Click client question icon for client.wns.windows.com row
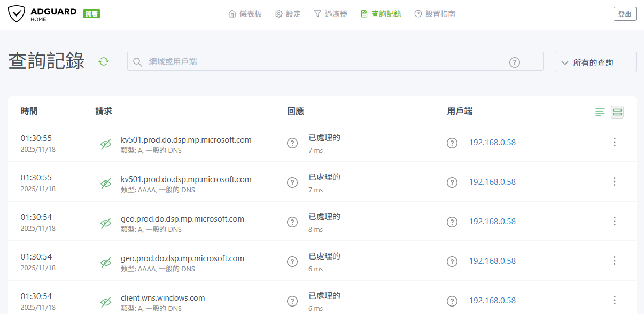Screen dimensions: 644x314 coord(452,301)
